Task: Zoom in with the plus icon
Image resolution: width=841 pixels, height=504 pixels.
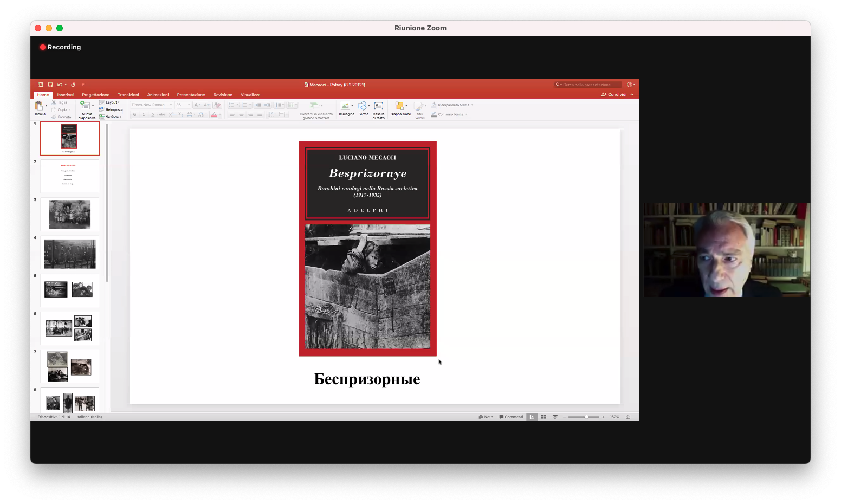Action: [x=603, y=417]
